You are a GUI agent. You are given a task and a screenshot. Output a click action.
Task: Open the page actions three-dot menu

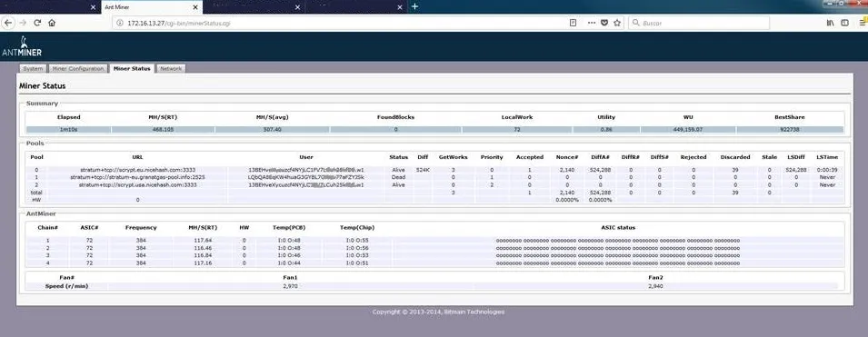[x=591, y=23]
